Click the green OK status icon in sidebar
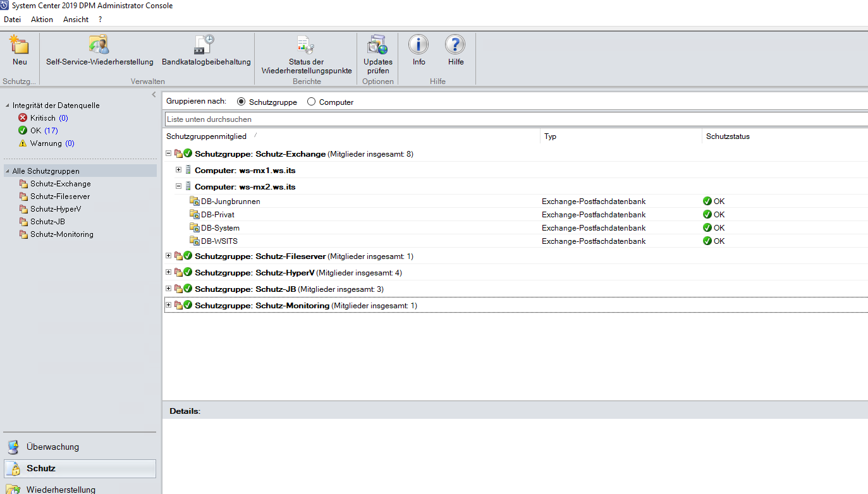Viewport: 868px width, 494px height. point(23,131)
